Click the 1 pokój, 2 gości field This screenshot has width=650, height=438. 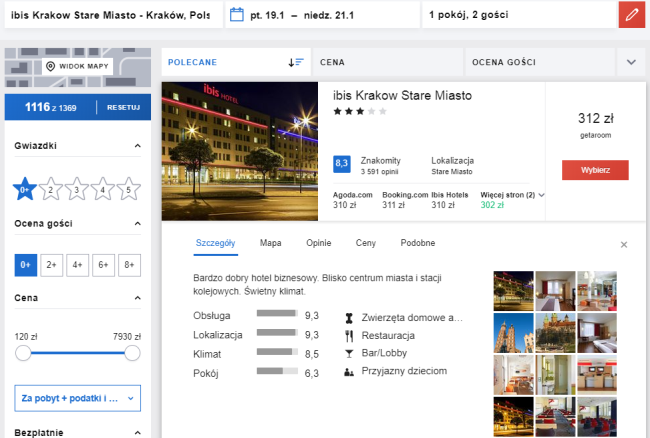coord(520,15)
